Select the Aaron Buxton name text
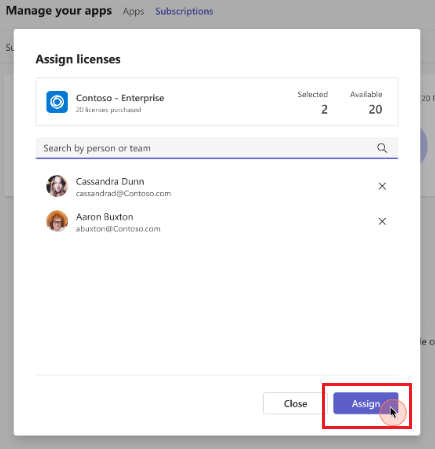Image resolution: width=435 pixels, height=449 pixels. point(105,217)
